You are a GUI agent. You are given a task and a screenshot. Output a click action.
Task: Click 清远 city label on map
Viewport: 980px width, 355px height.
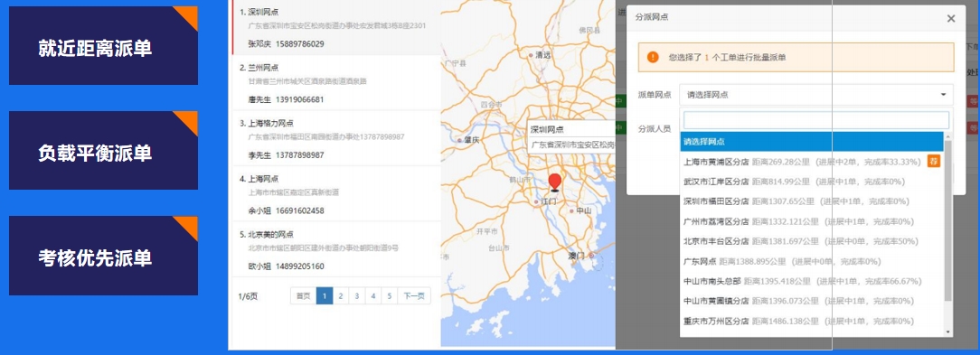coord(543,55)
